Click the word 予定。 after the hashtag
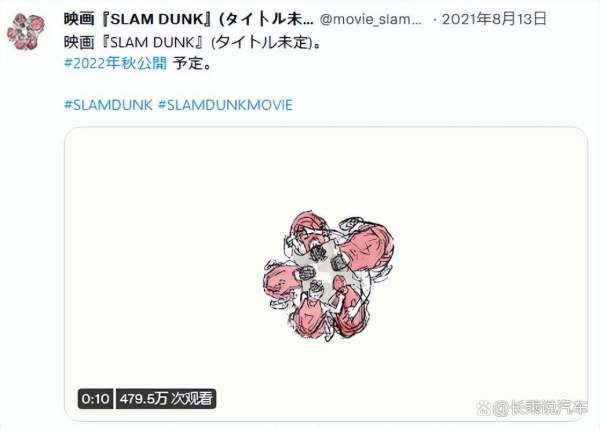 point(192,63)
